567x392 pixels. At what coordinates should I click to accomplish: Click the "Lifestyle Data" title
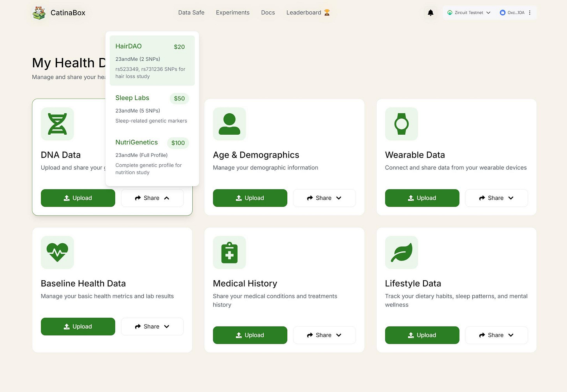413,283
